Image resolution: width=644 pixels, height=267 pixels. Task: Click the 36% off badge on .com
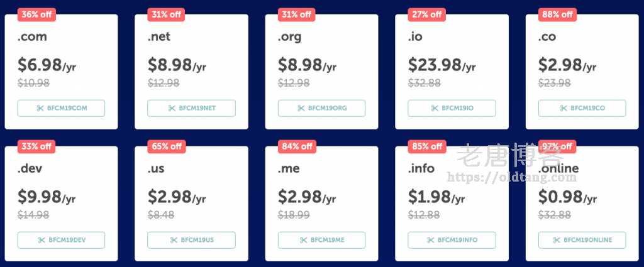tap(36, 14)
